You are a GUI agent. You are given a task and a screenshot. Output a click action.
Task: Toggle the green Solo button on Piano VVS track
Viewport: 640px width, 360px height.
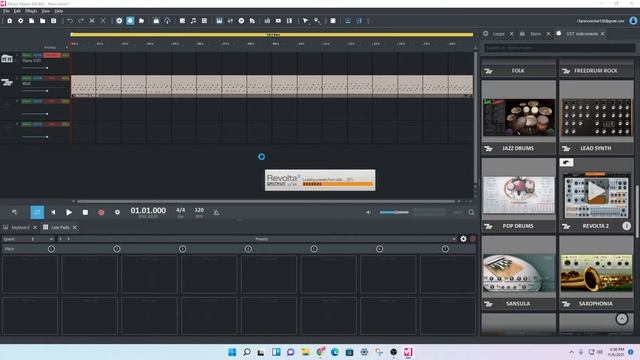click(x=27, y=55)
